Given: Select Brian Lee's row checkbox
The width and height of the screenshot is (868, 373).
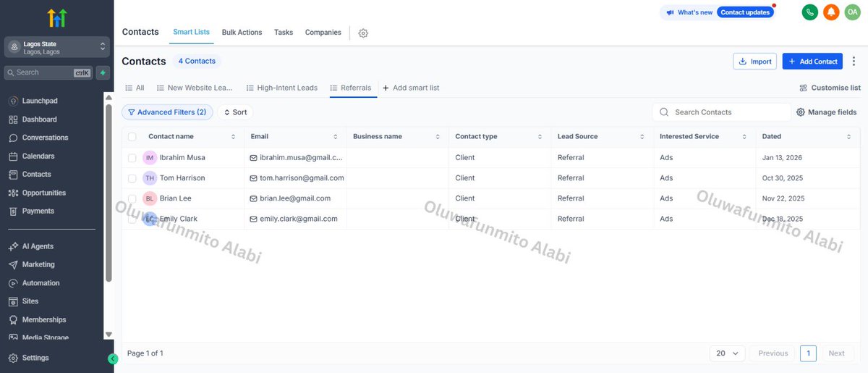Looking at the screenshot, I should click(132, 198).
